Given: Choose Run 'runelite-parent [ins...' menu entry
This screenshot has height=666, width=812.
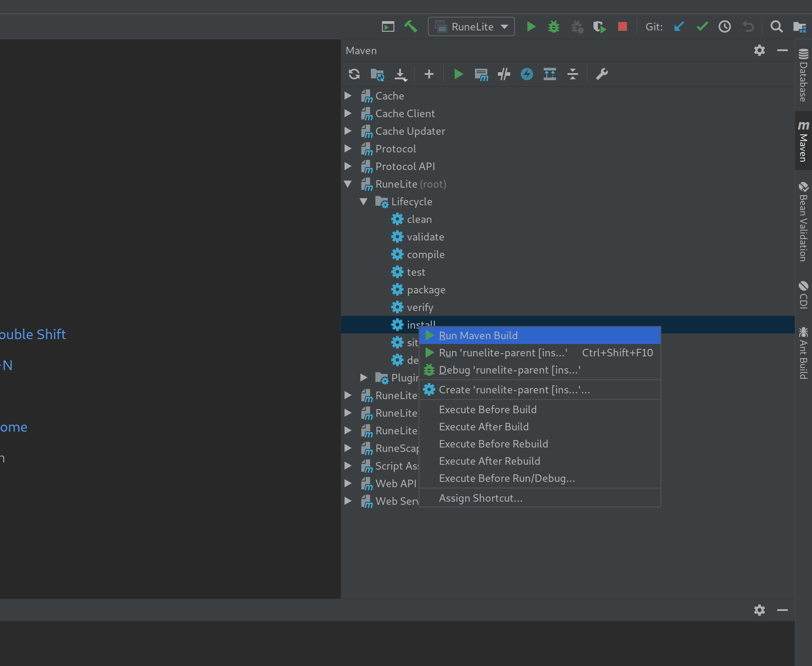Looking at the screenshot, I should (x=540, y=353).
